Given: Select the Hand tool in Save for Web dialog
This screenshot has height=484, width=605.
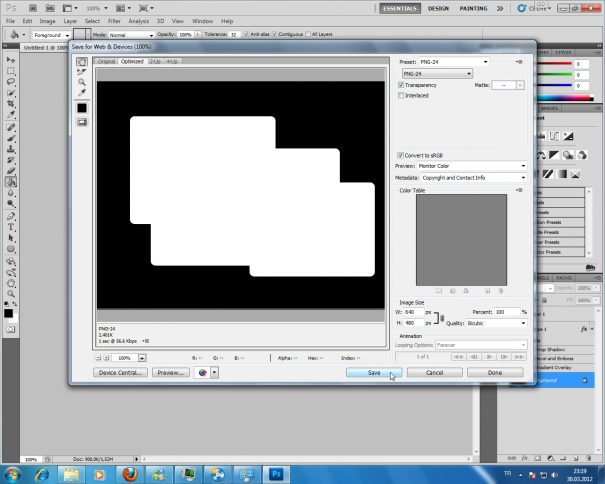Looking at the screenshot, I should 81,62.
